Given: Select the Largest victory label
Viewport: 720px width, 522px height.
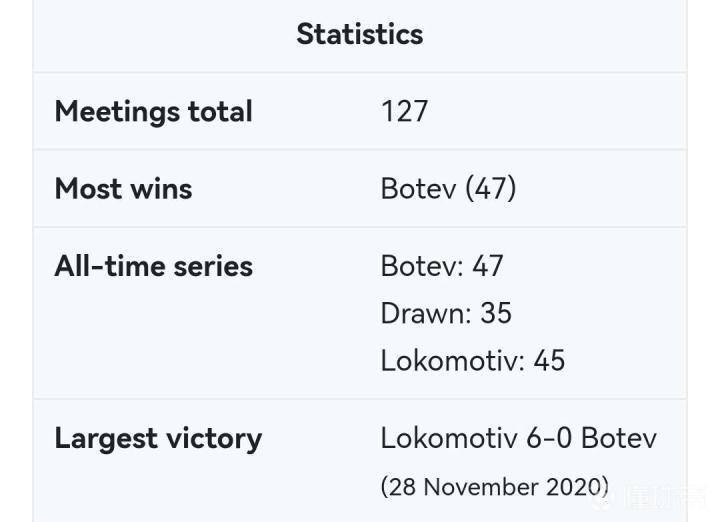Looking at the screenshot, I should tap(158, 438).
